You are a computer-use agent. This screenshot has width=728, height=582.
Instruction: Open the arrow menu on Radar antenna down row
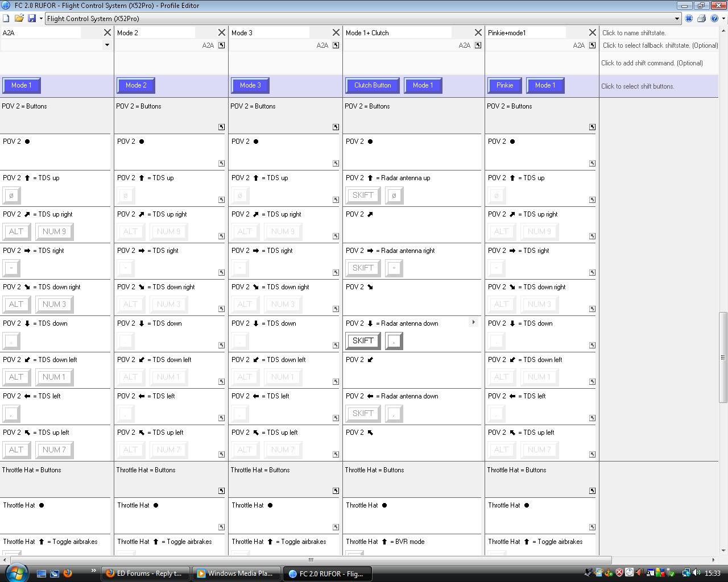(x=473, y=322)
